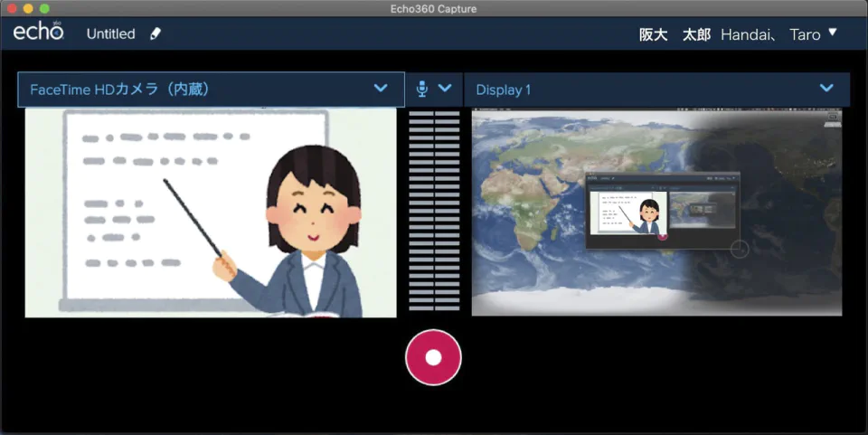Click the audio level meter bars
The height and width of the screenshot is (435, 868).
coord(434,211)
